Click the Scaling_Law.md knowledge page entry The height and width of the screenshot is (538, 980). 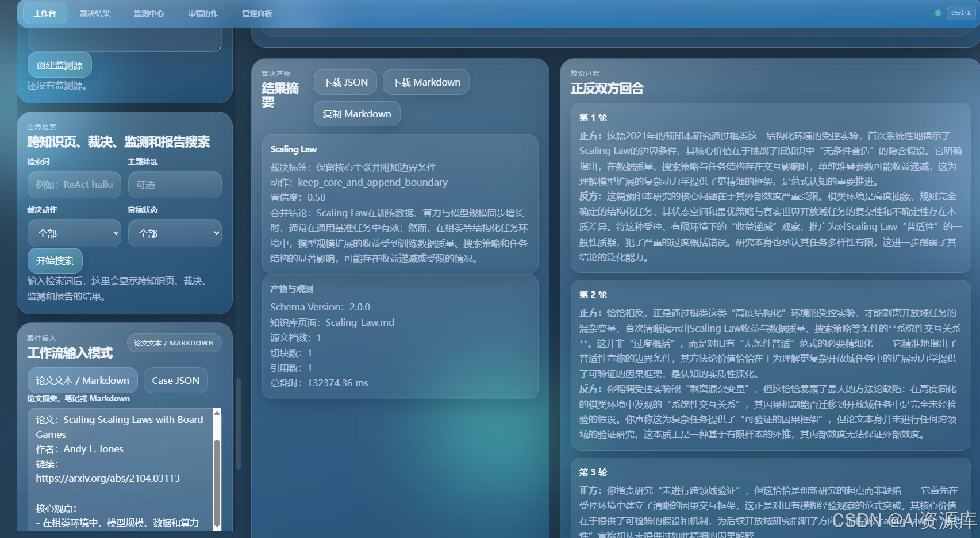(360, 322)
